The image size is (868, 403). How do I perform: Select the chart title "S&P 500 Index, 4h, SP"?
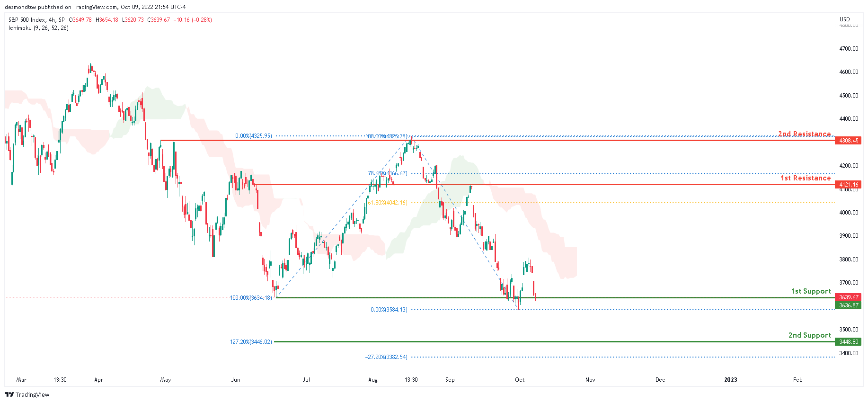coord(36,20)
